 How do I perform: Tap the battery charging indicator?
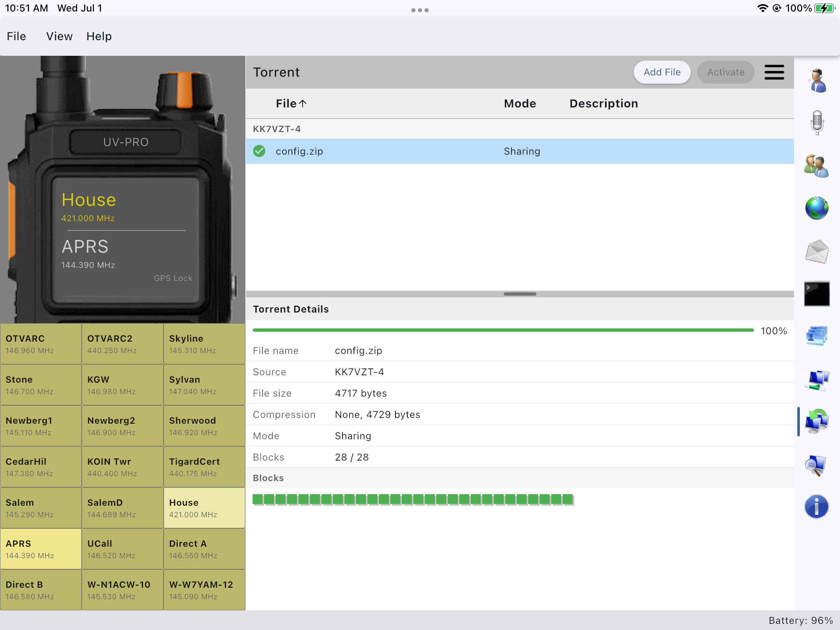[824, 8]
